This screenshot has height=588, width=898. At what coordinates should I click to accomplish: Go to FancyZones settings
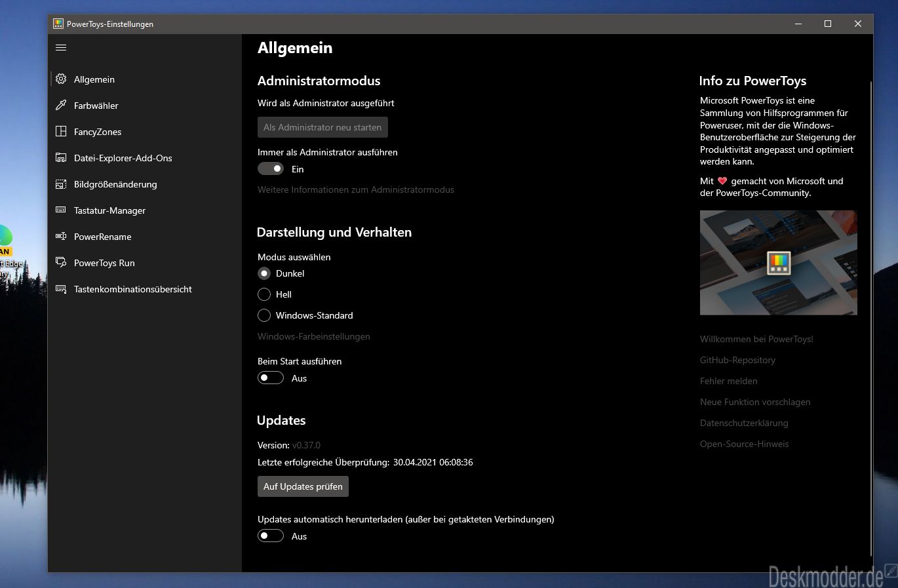click(x=146, y=132)
